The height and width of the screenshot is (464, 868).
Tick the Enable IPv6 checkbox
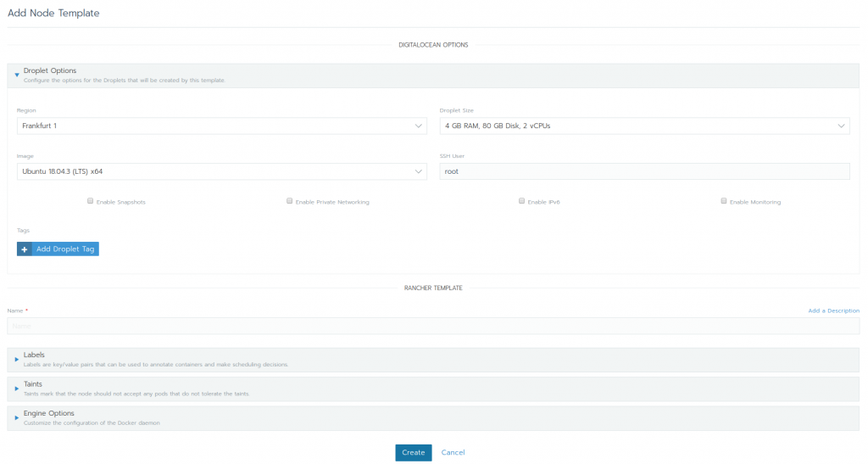(x=521, y=201)
